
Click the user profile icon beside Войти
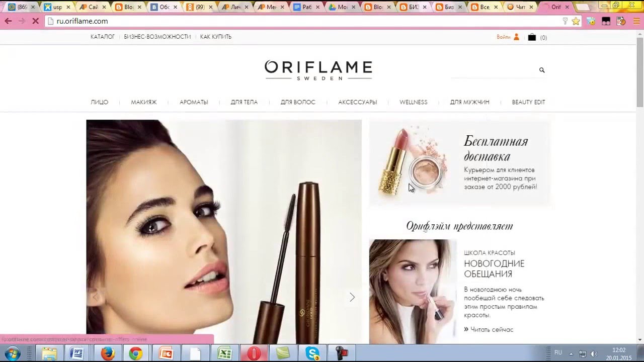[x=516, y=37]
